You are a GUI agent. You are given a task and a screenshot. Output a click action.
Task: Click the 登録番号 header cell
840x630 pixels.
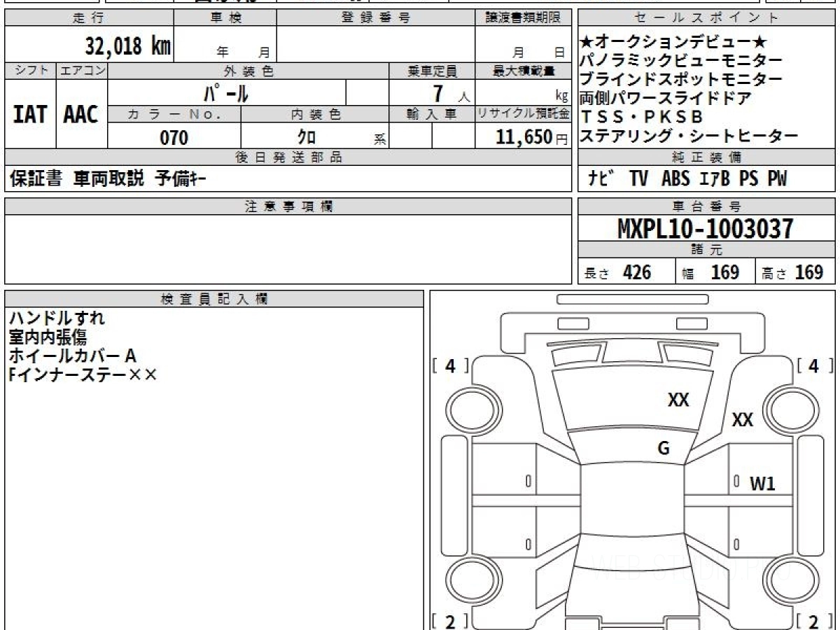(375, 18)
